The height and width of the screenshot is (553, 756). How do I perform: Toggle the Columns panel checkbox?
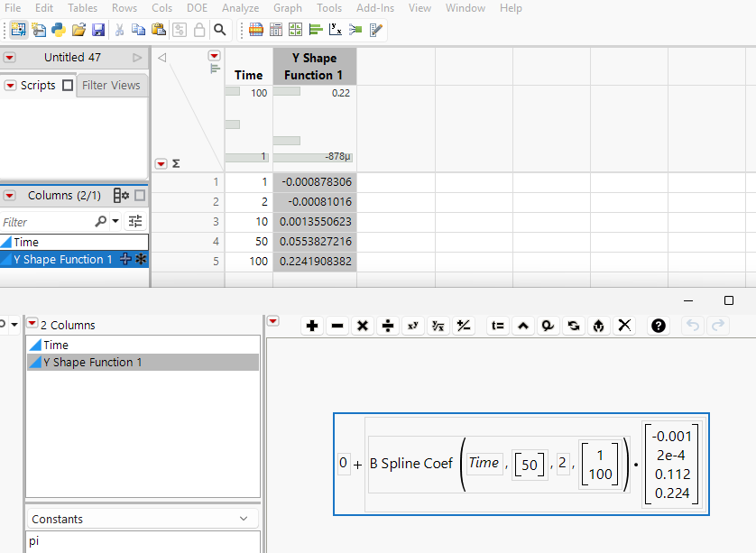pyautogui.click(x=140, y=196)
